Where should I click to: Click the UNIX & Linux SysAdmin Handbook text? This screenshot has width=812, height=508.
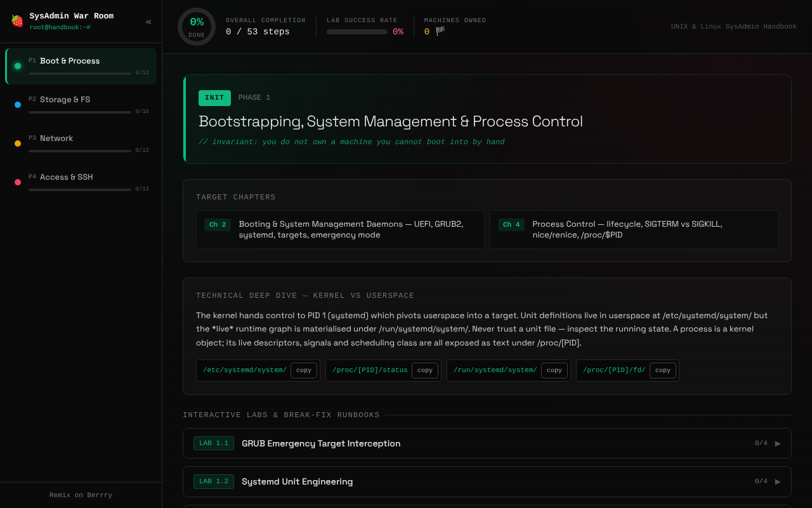point(734,27)
